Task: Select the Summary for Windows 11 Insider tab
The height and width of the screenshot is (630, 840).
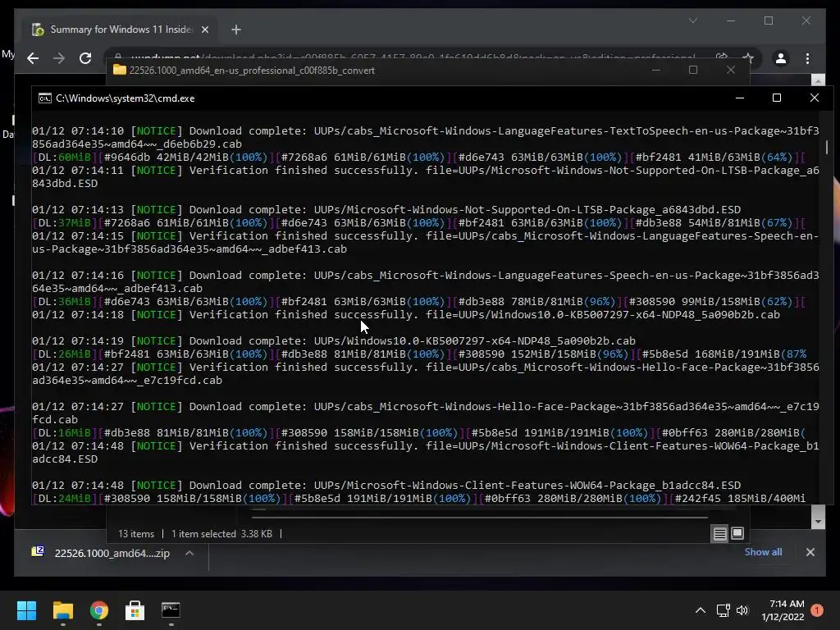Action: (120, 30)
